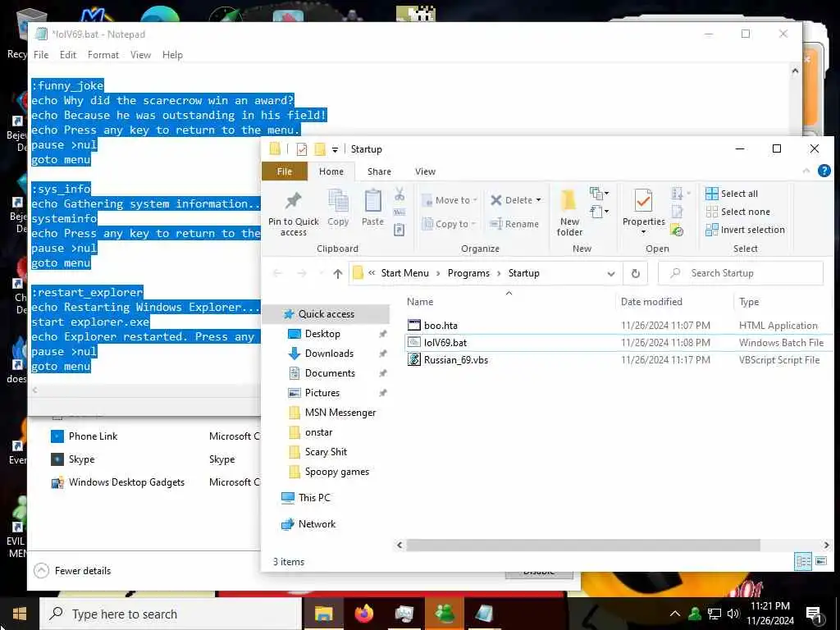Open the File tab in Explorer
Image resolution: width=840 pixels, height=630 pixels.
click(285, 171)
